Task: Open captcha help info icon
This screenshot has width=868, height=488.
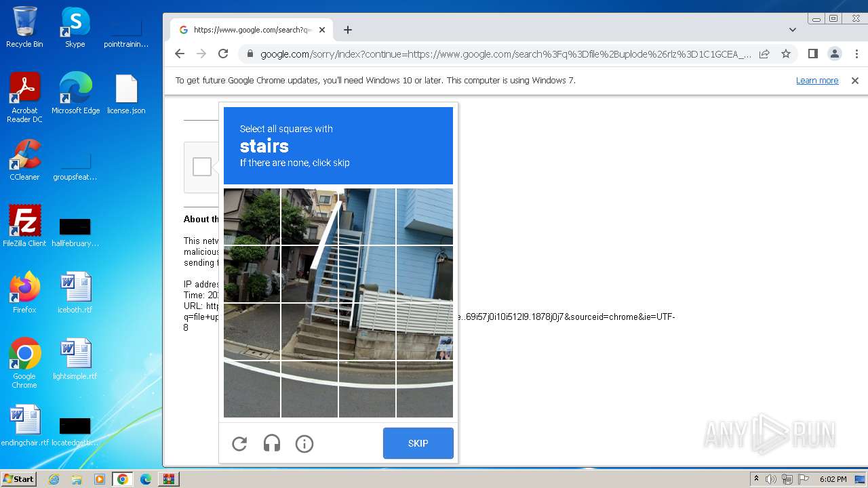Action: [x=304, y=444]
